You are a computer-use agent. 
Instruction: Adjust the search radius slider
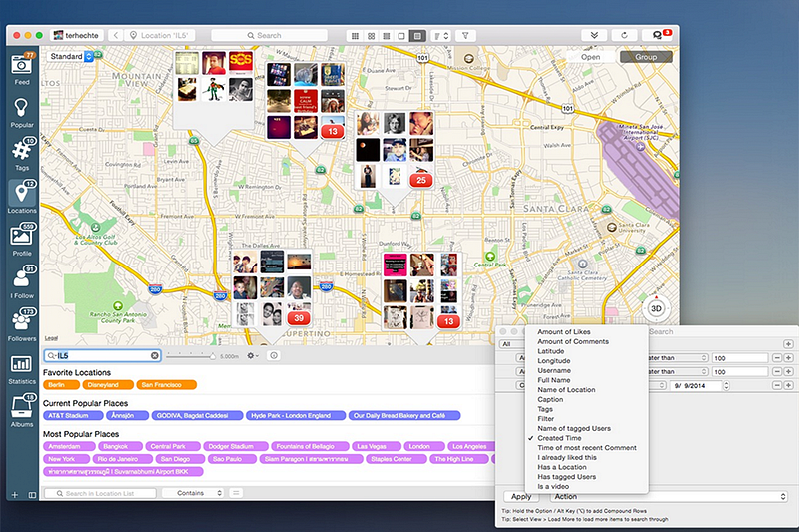190,356
